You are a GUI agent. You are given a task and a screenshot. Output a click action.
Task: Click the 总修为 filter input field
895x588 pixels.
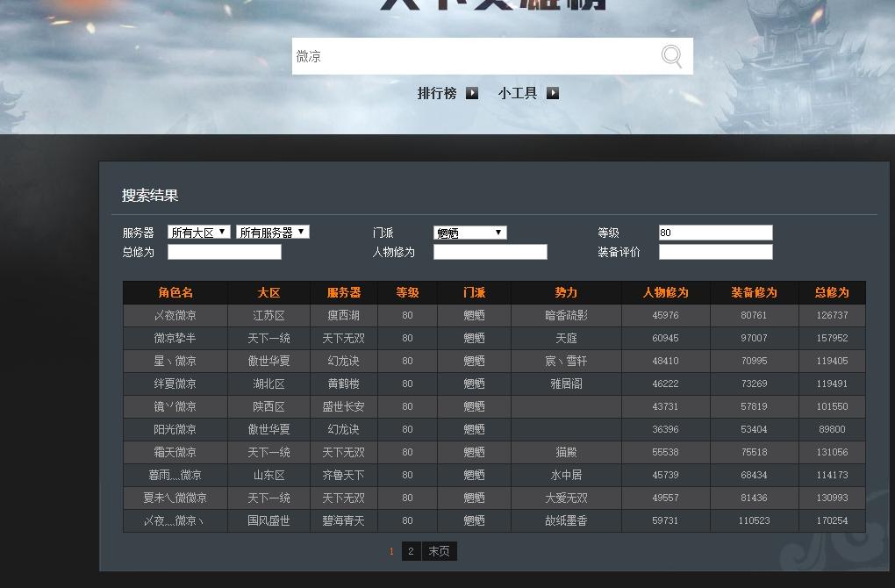pyautogui.click(x=225, y=252)
